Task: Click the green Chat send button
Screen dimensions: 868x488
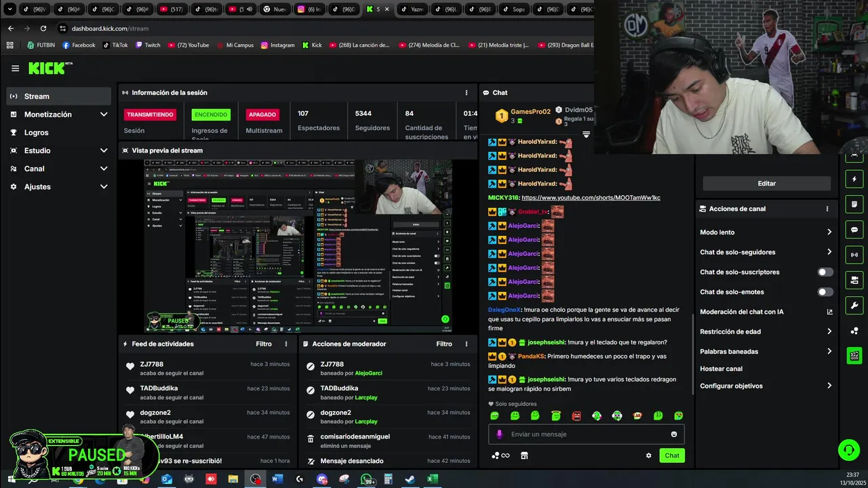Action: 672,455
